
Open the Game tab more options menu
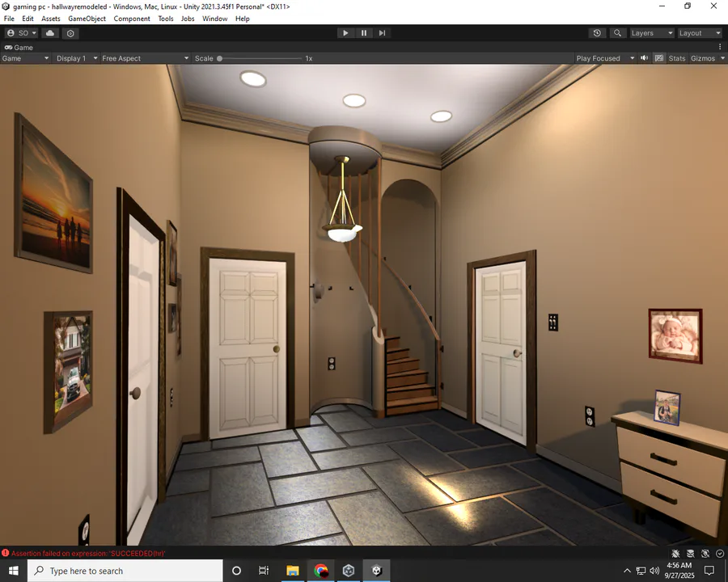coord(720,47)
